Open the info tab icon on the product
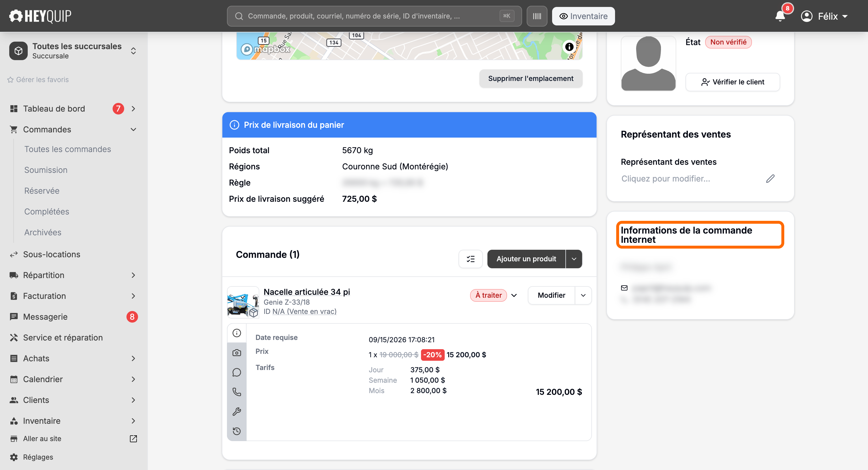Viewport: 868px width, 470px height. pyautogui.click(x=237, y=333)
